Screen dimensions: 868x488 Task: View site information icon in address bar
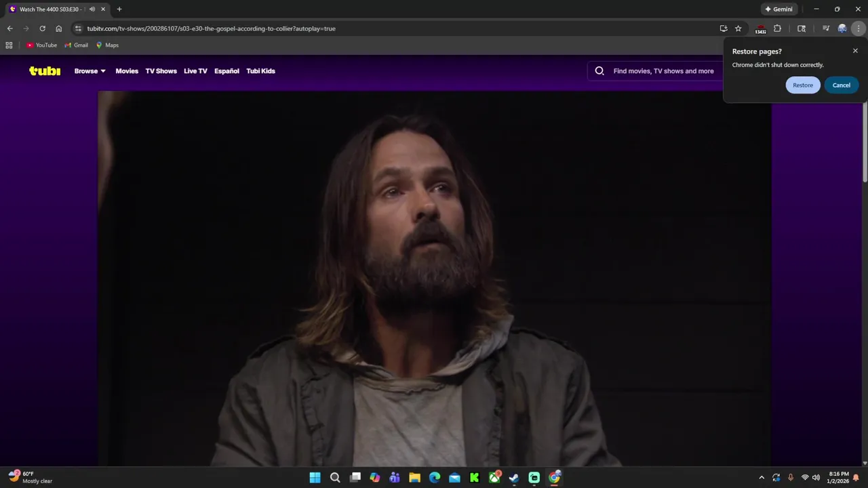[78, 28]
